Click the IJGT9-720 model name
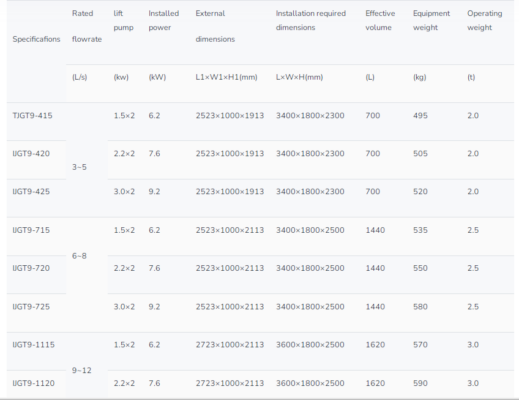This screenshot has width=519, height=400. 31,268
